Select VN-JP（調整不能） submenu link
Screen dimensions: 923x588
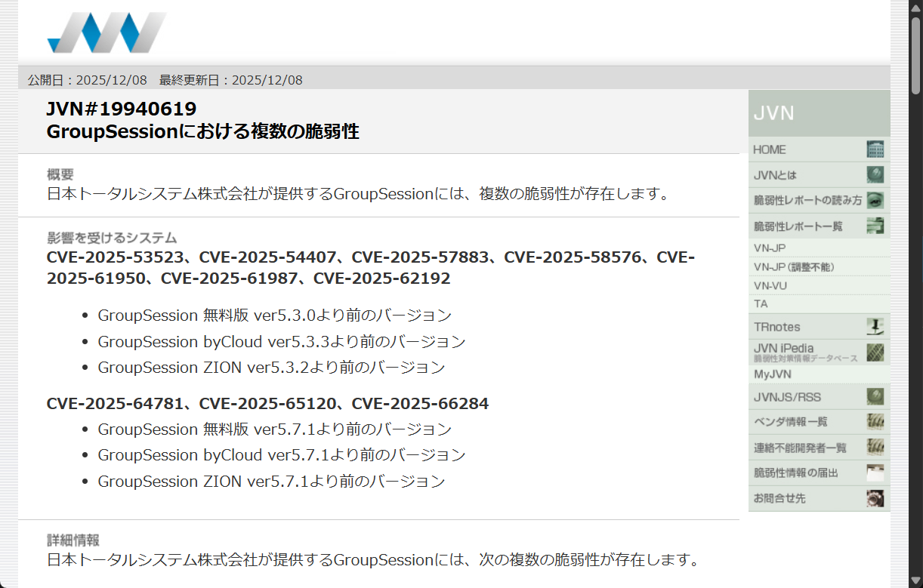coord(819,266)
